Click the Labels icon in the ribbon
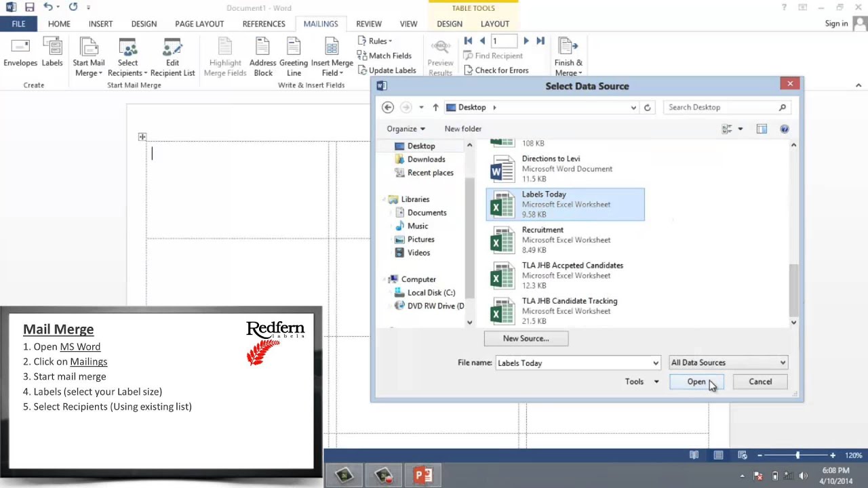This screenshot has height=488, width=868. tap(52, 54)
